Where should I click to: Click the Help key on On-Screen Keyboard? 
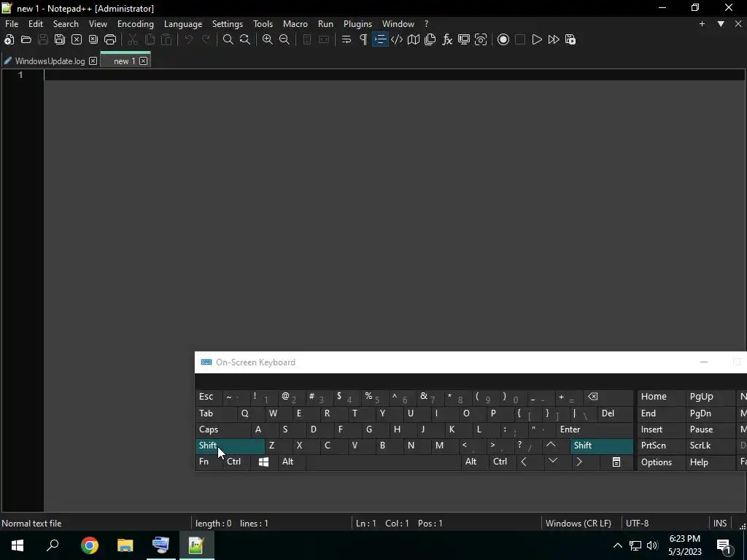point(710,462)
